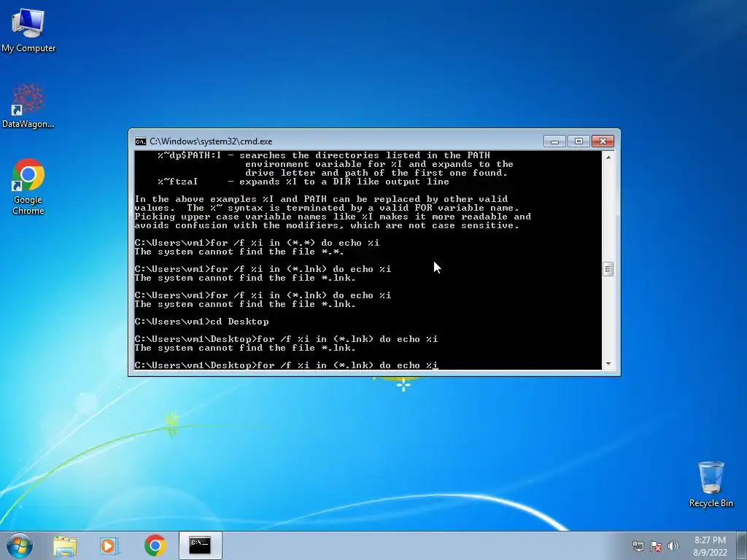Viewport: 747px width, 560px height.
Task: Open the taskbar clock showing 8:27 PM
Action: (710, 546)
